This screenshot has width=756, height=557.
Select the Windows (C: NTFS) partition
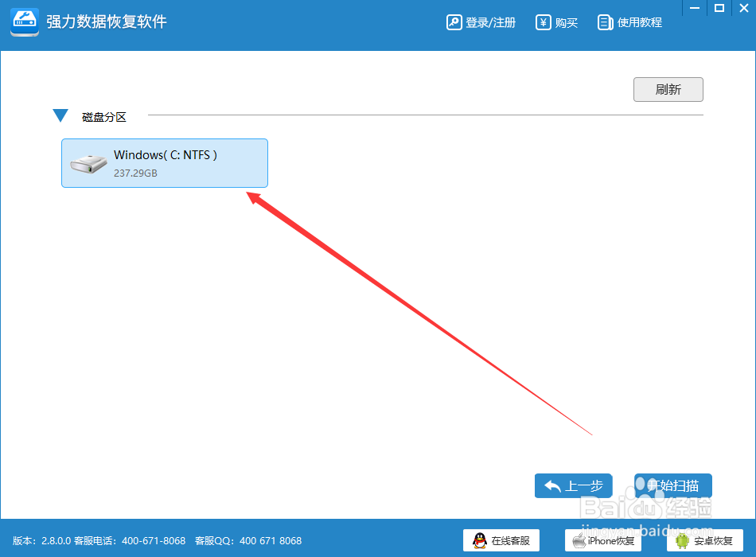[165, 163]
